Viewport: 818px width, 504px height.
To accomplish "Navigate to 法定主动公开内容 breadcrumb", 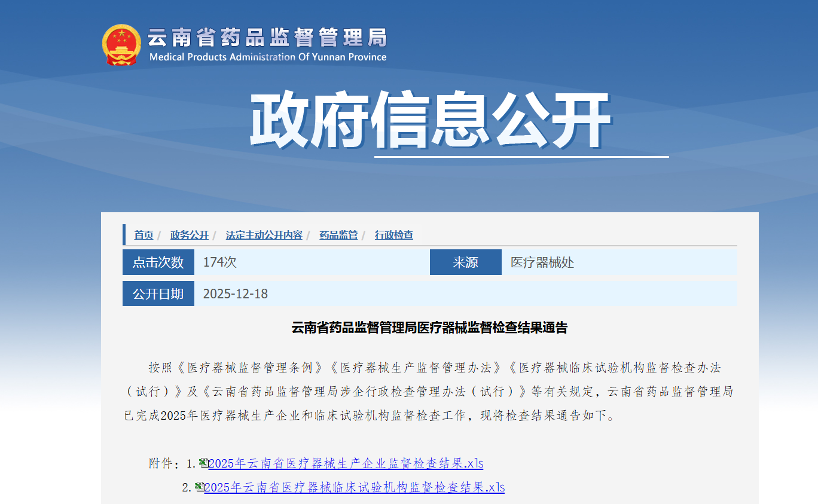I will [264, 235].
